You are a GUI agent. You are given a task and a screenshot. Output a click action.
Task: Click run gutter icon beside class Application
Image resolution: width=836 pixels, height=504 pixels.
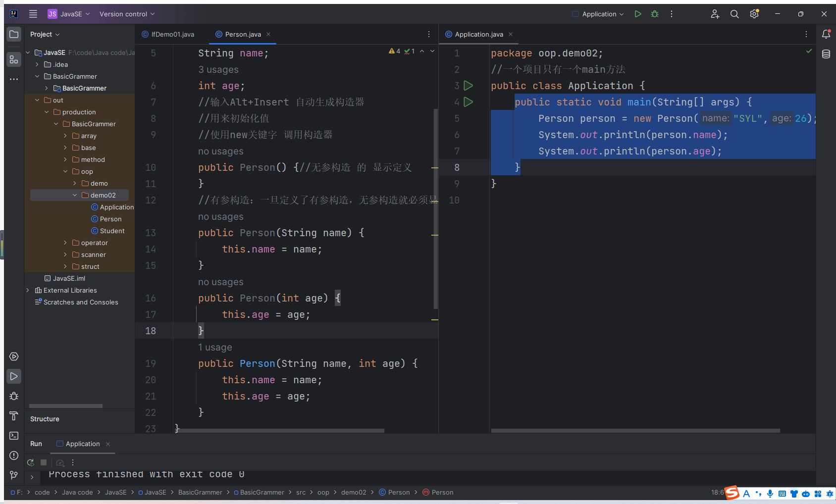coord(468,86)
